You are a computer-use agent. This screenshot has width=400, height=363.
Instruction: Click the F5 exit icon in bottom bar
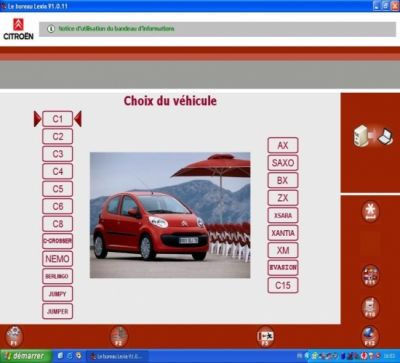click(x=265, y=336)
